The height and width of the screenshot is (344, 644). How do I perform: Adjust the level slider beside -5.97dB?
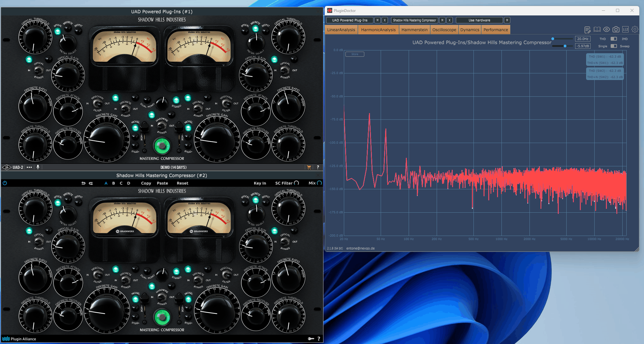point(562,46)
